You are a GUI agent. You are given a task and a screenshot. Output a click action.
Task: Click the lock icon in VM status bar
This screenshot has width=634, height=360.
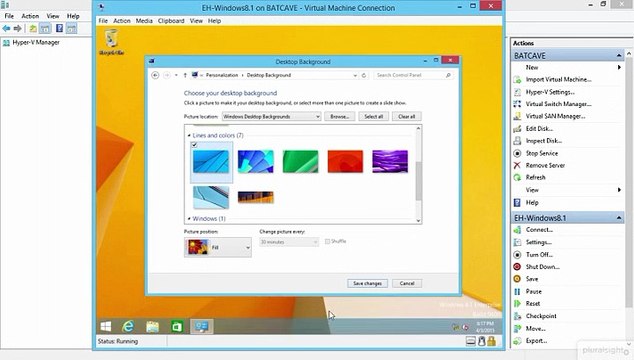tap(491, 341)
